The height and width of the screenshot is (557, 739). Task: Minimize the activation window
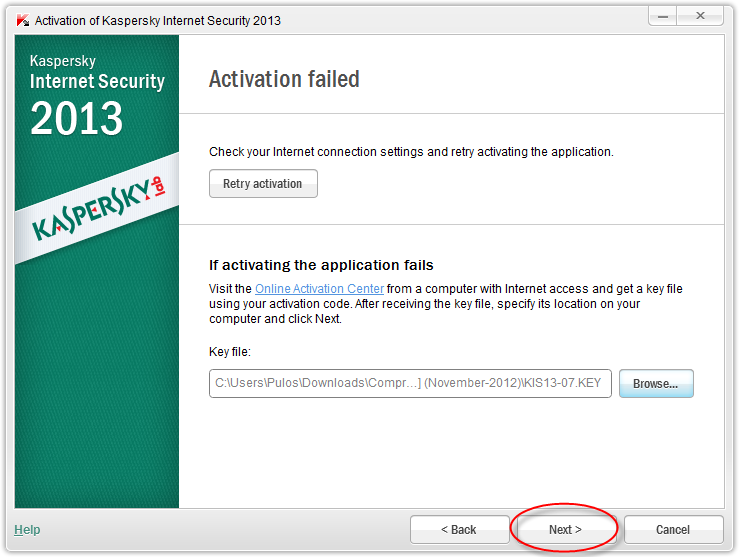pyautogui.click(x=663, y=16)
